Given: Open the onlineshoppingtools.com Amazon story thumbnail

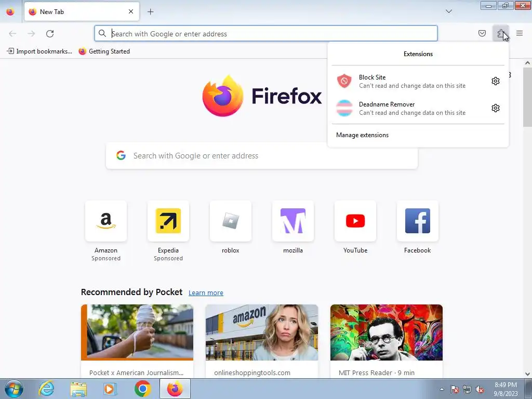Looking at the screenshot, I should pos(262,332).
